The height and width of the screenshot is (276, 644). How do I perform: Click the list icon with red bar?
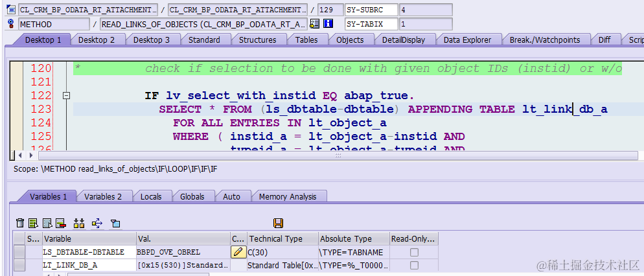click(61, 224)
